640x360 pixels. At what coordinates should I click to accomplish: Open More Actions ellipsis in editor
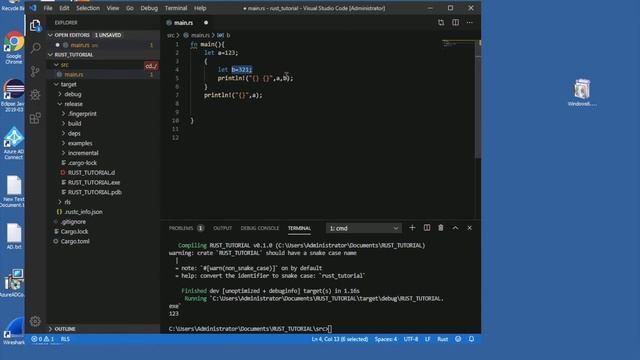(470, 22)
